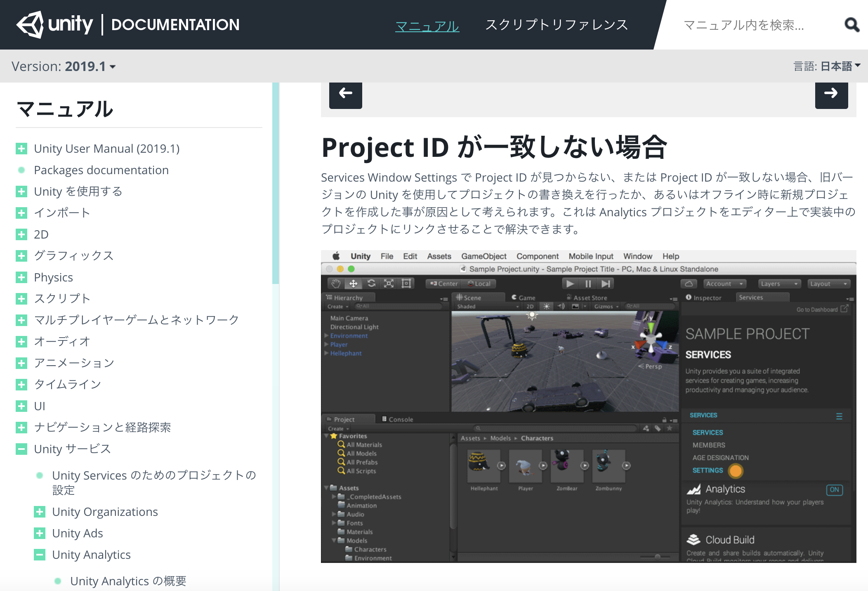868x591 pixels.
Task: Select the Rect tool in Unity toolbar
Action: coord(406,284)
